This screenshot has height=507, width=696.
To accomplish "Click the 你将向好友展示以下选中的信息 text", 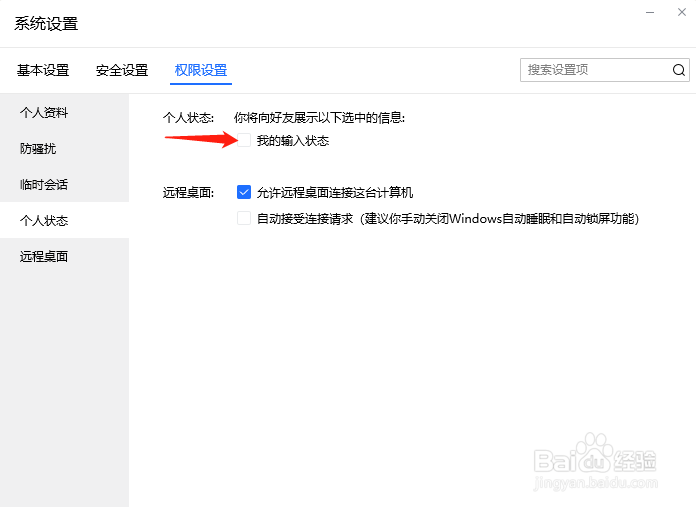I will click(x=319, y=118).
